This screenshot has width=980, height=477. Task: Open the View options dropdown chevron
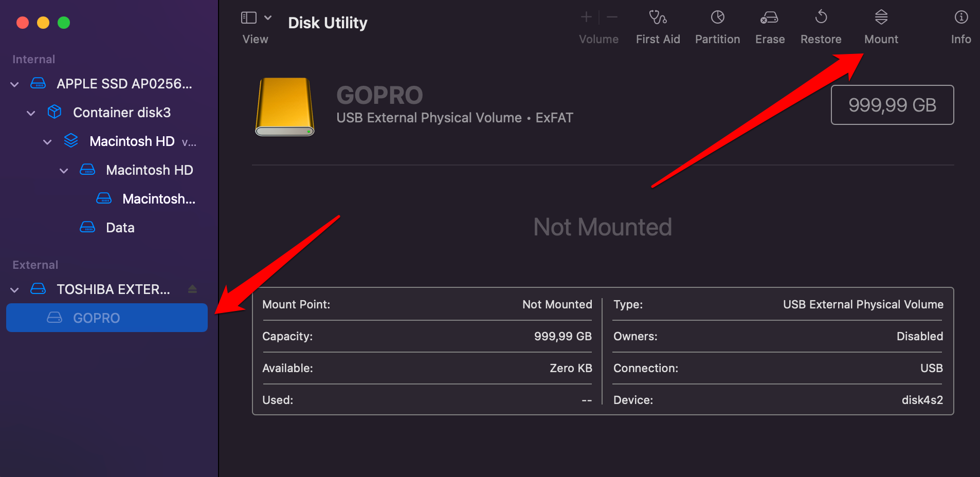pos(268,17)
